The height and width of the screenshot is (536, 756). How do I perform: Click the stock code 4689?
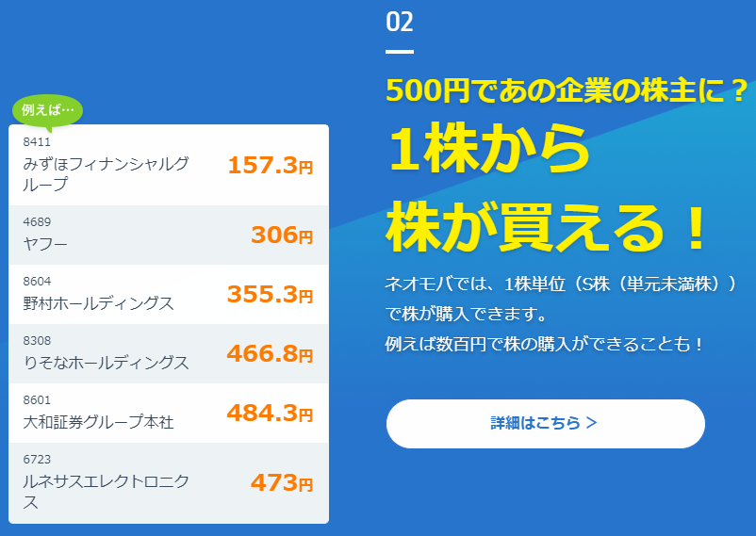click(37, 221)
